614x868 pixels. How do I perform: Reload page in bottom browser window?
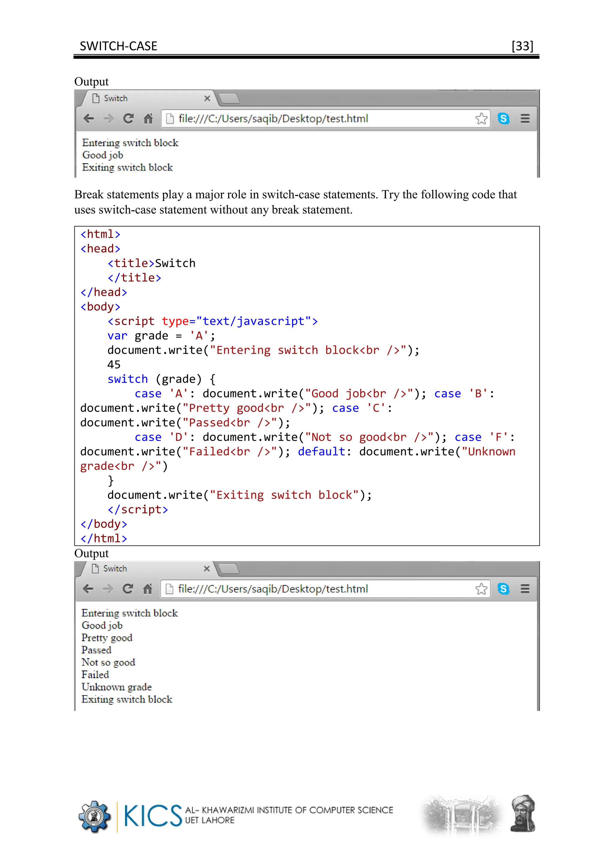point(128,589)
